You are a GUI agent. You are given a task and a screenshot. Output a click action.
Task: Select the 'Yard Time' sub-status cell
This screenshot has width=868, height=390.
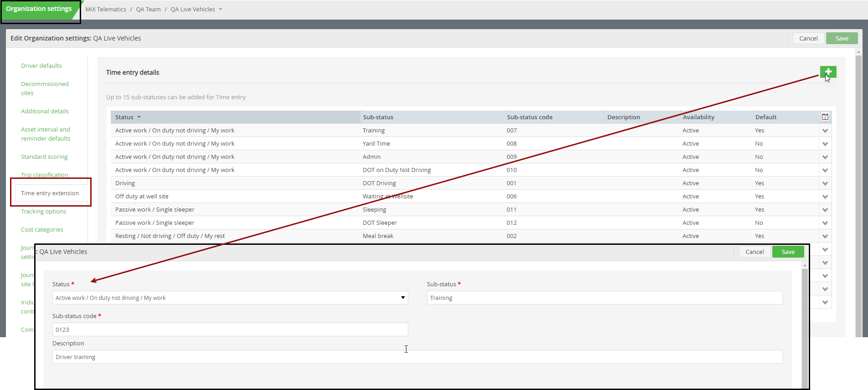click(376, 143)
